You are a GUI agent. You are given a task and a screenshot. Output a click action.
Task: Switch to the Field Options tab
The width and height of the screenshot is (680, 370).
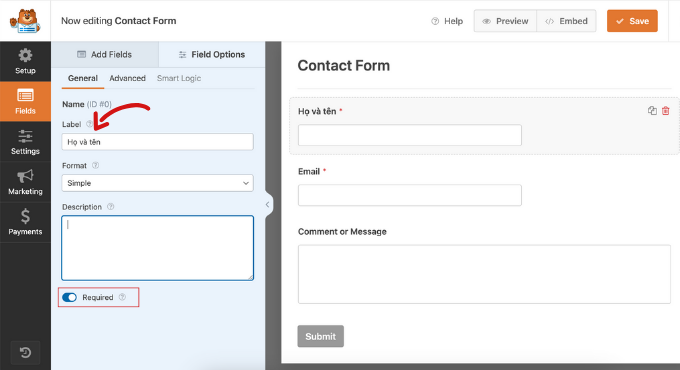tap(212, 54)
